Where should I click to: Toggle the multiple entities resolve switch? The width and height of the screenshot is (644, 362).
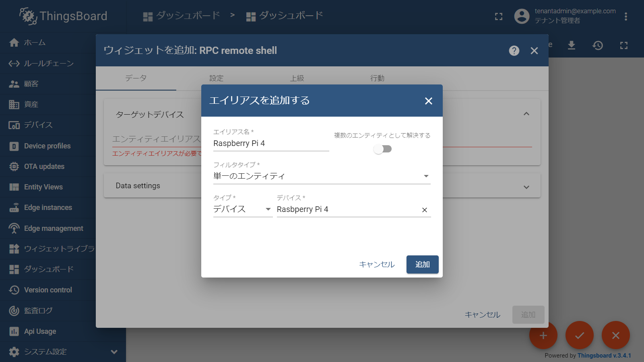point(382,149)
